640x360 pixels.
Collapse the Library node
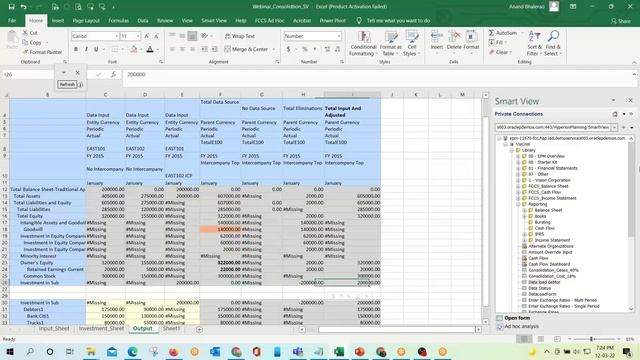tap(512, 150)
